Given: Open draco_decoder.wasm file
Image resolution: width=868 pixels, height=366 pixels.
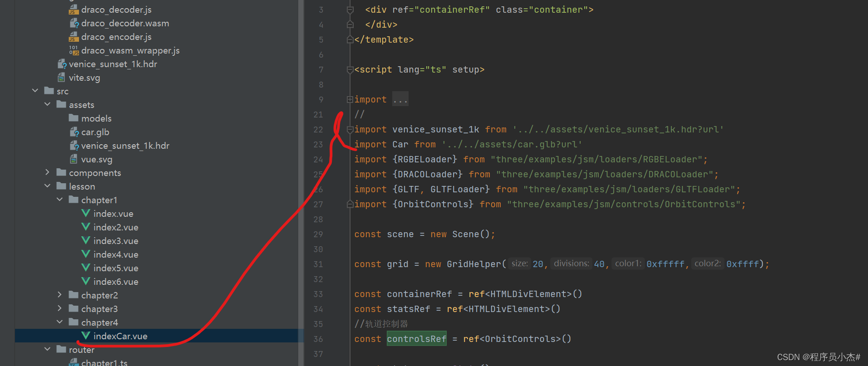Looking at the screenshot, I should tap(125, 23).
